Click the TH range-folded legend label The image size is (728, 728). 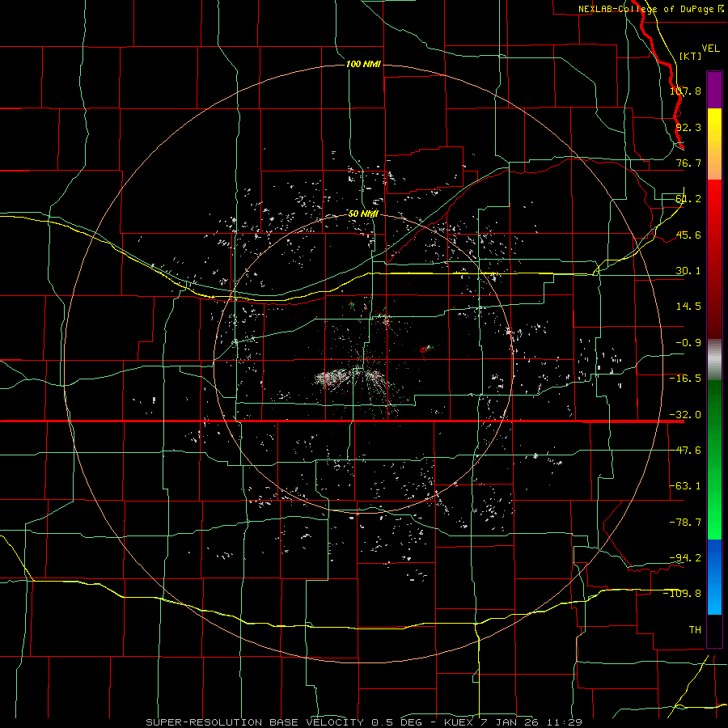point(695,630)
